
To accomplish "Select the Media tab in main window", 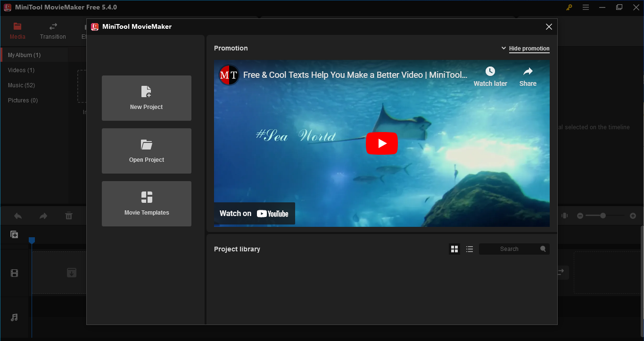I will point(17,31).
